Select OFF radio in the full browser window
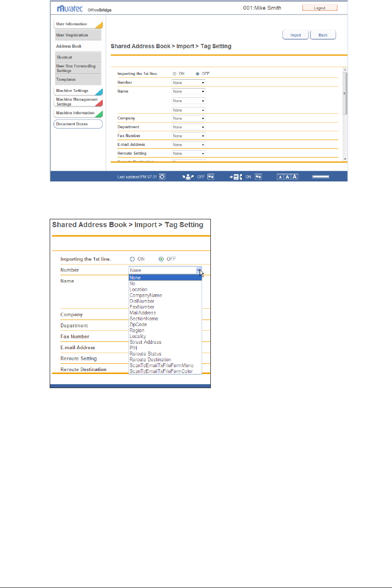 click(x=197, y=73)
